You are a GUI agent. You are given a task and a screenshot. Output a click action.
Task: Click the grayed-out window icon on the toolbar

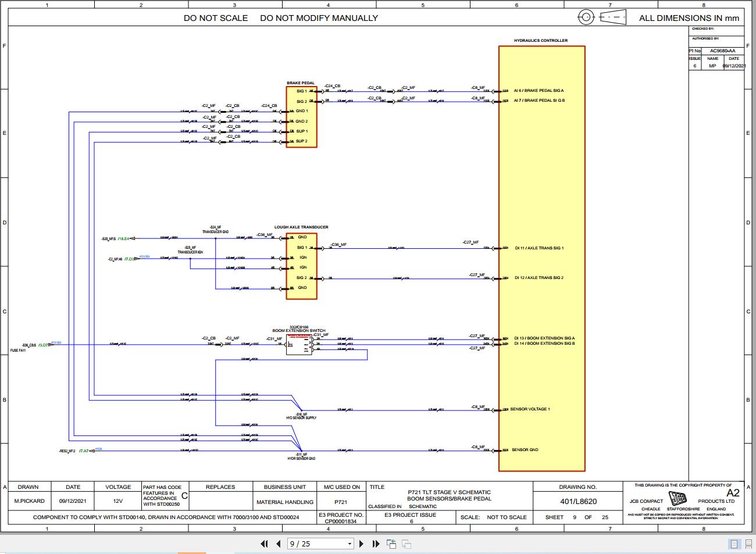tap(405, 544)
